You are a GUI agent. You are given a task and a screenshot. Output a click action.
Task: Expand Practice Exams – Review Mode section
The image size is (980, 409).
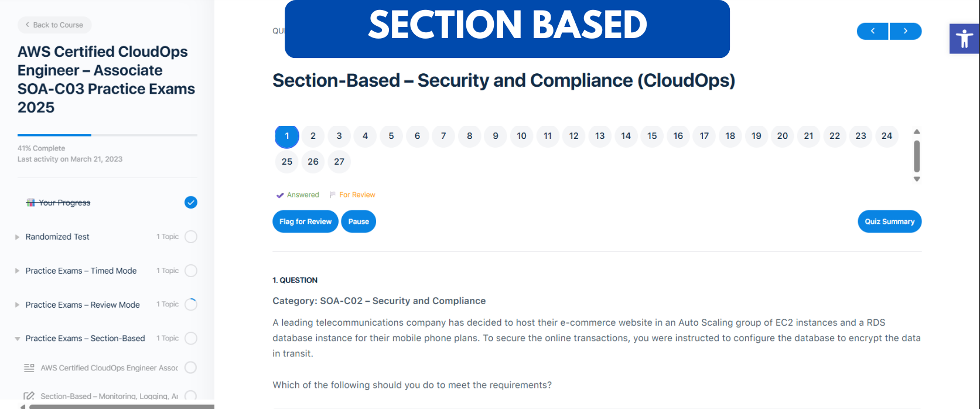click(18, 305)
